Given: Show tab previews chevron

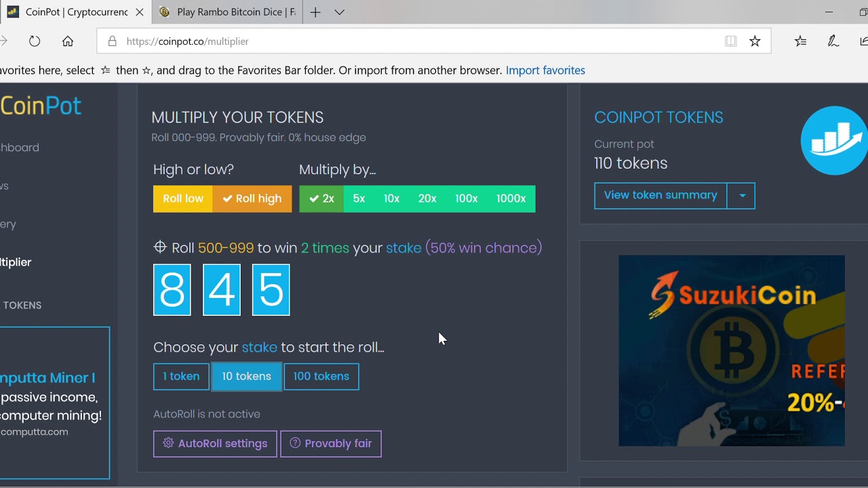Looking at the screenshot, I should (340, 12).
